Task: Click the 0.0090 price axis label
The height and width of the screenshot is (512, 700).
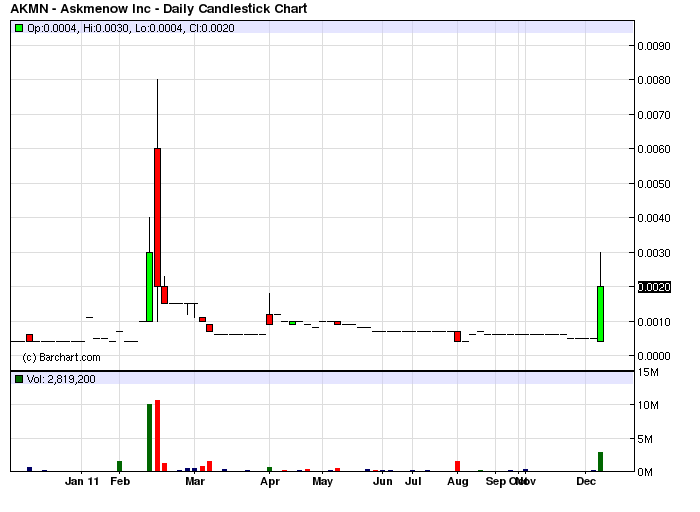Action: pos(654,46)
